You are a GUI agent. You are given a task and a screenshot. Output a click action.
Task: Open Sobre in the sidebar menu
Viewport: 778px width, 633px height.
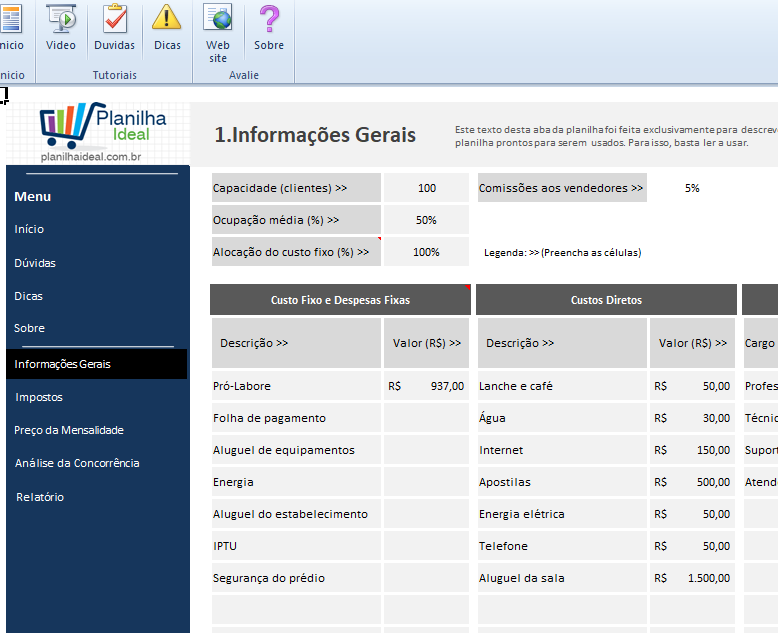tap(29, 328)
